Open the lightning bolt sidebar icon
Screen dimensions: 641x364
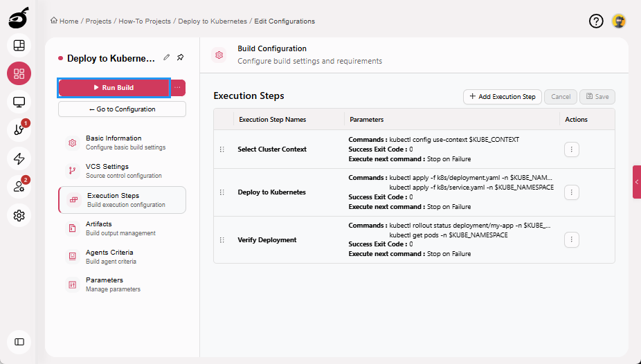(19, 158)
